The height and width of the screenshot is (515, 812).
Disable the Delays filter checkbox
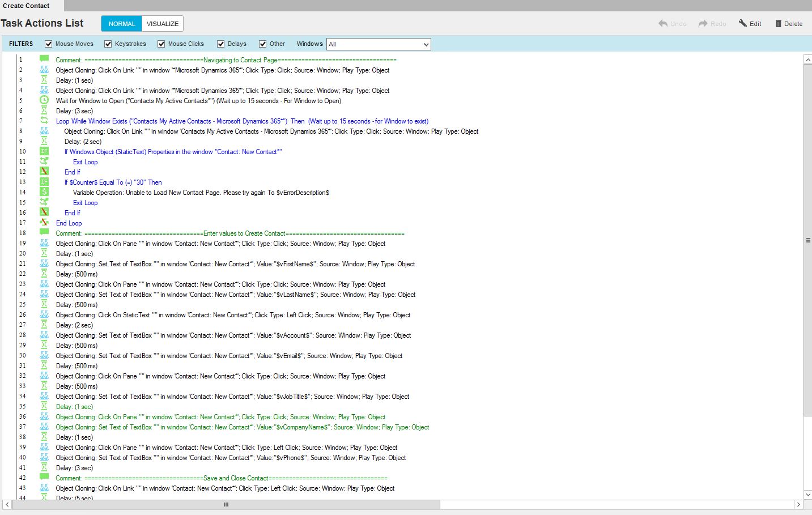[221, 44]
